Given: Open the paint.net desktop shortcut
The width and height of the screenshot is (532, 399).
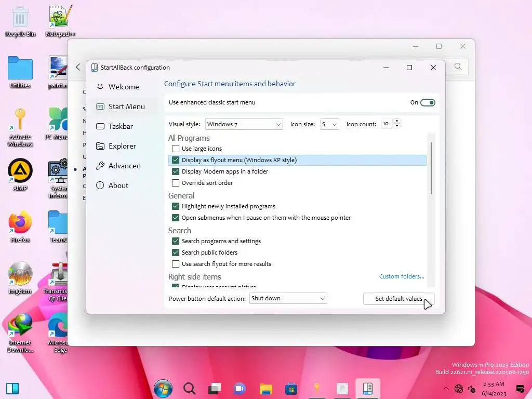Looking at the screenshot, I should click(58, 72).
